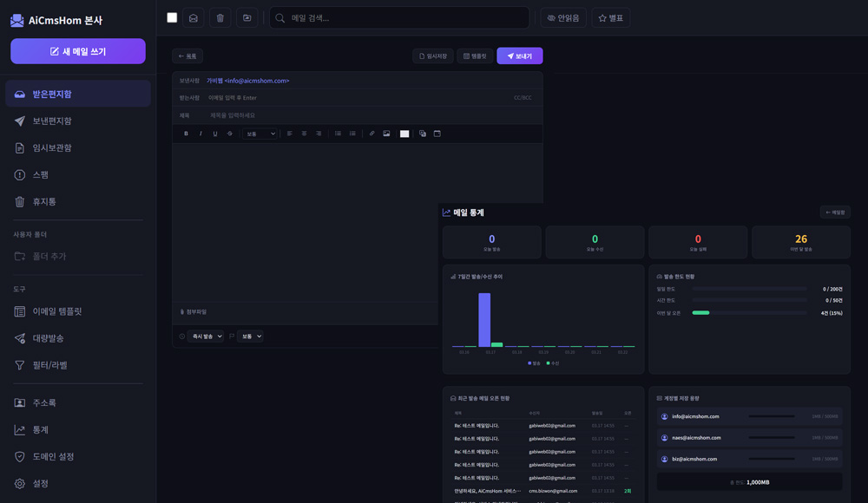Viewport: 868px width, 503px height.
Task: Open the white text color swatch
Action: point(404,134)
